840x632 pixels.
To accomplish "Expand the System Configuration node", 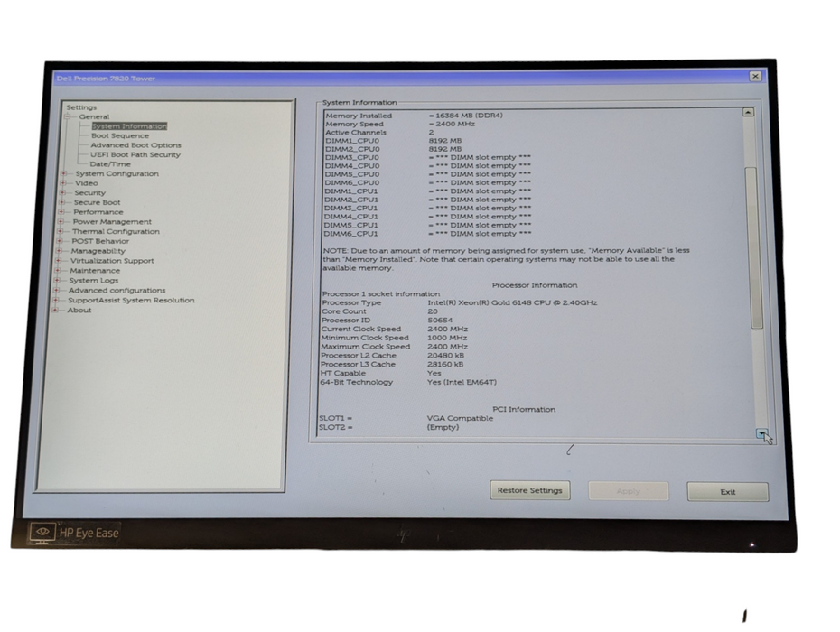I will coord(64,173).
